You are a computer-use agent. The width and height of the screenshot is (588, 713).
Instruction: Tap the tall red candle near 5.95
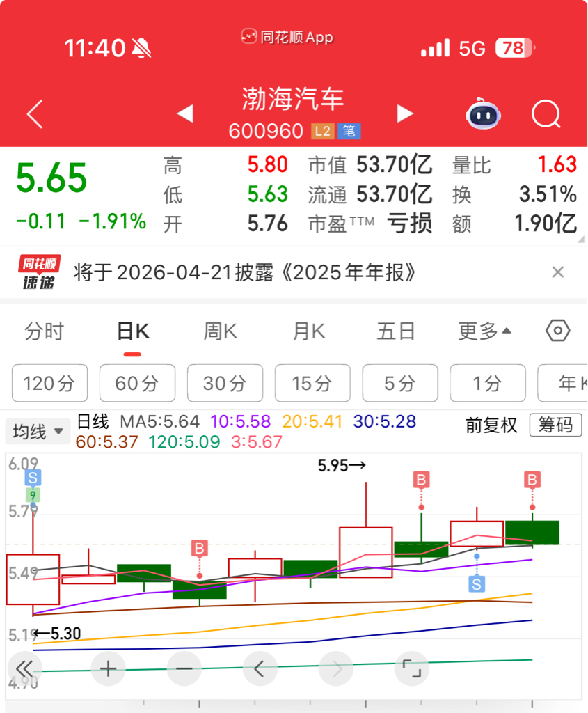pos(366,552)
